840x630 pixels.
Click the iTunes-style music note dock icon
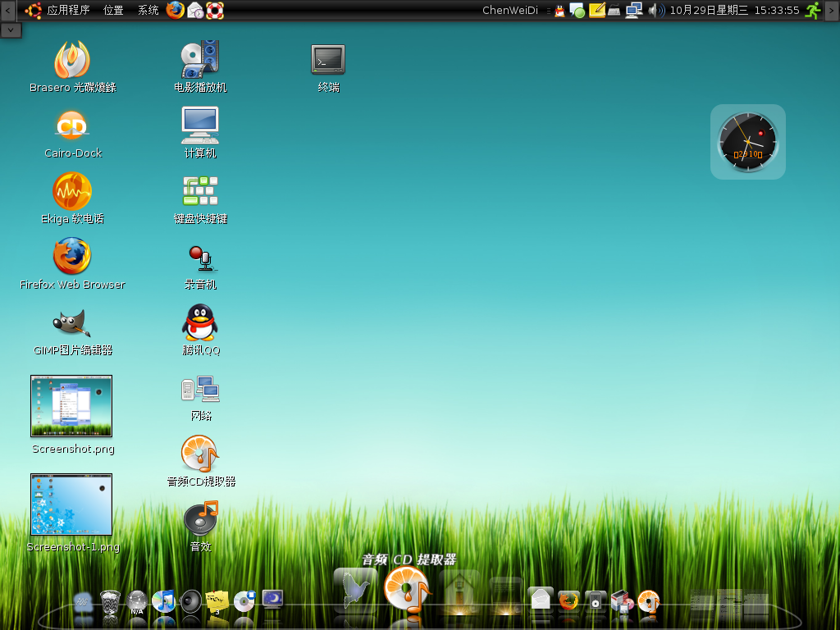163,601
